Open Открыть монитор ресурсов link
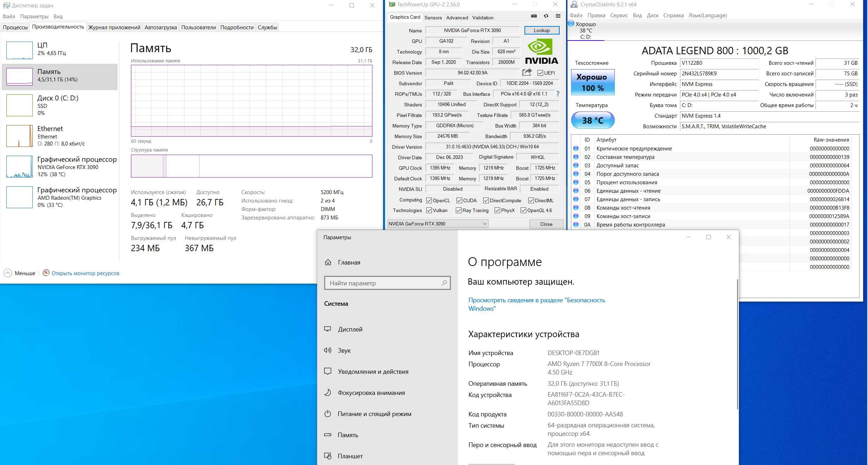The height and width of the screenshot is (465, 868). coord(86,273)
